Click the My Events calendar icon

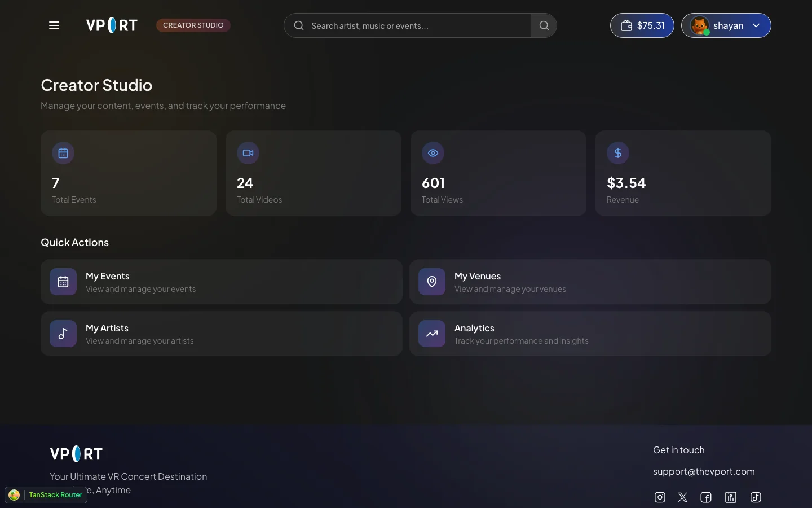coord(63,282)
